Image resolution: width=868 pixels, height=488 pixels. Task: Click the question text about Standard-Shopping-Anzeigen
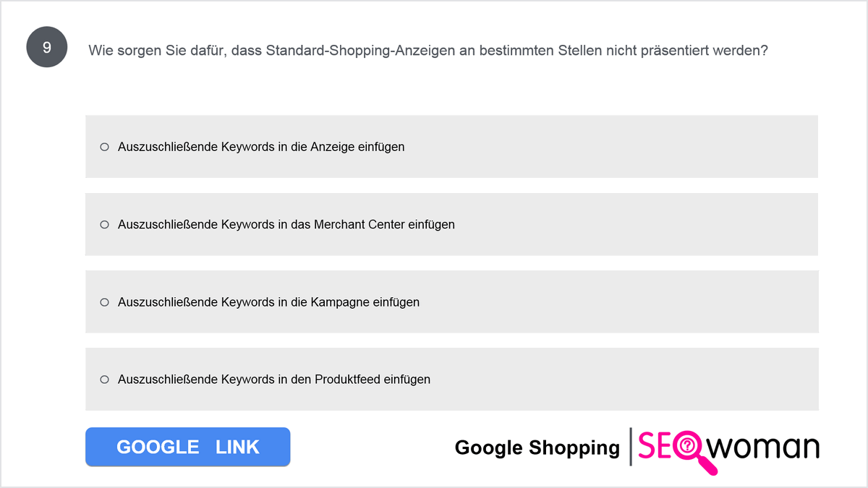[x=427, y=51]
